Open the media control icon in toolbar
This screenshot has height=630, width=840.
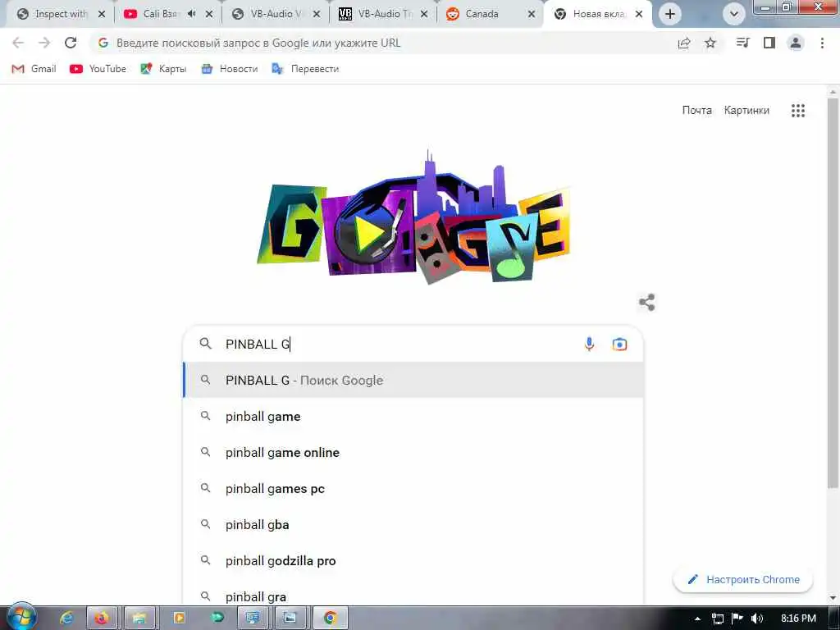click(742, 43)
